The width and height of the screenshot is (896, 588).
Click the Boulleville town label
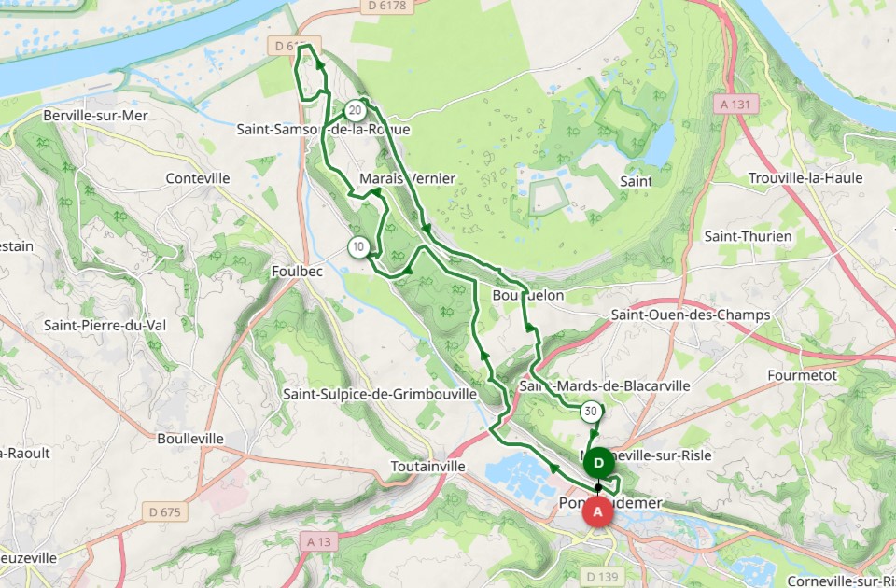tap(190, 439)
